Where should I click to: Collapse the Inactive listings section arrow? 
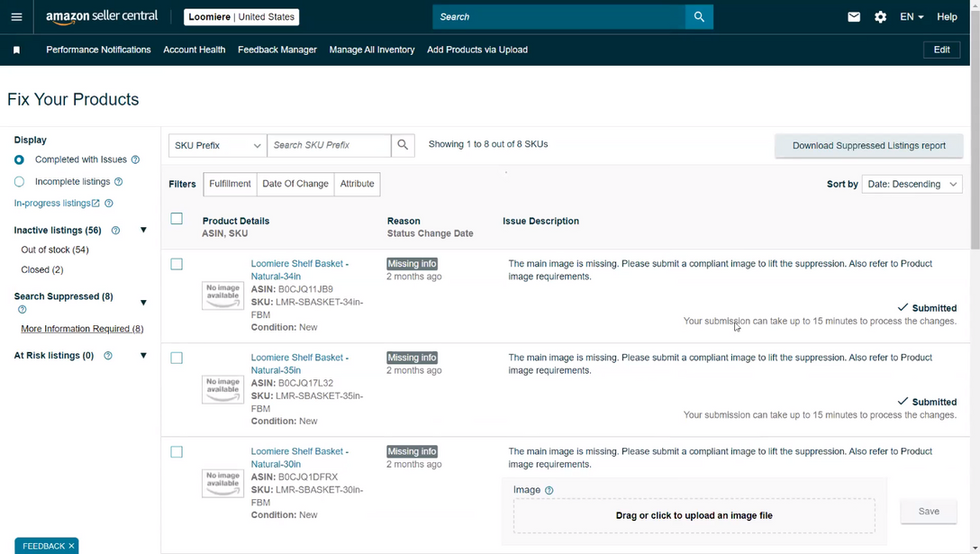[143, 230]
